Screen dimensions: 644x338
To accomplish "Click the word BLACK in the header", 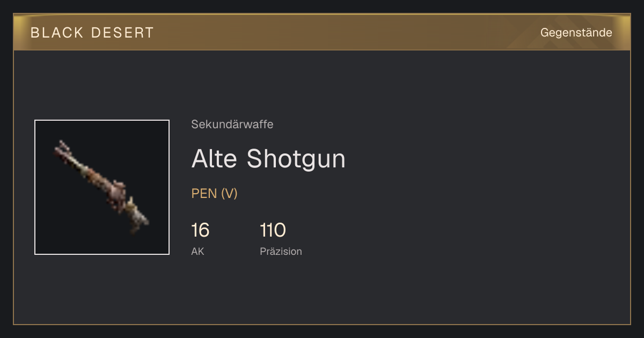I will (57, 33).
